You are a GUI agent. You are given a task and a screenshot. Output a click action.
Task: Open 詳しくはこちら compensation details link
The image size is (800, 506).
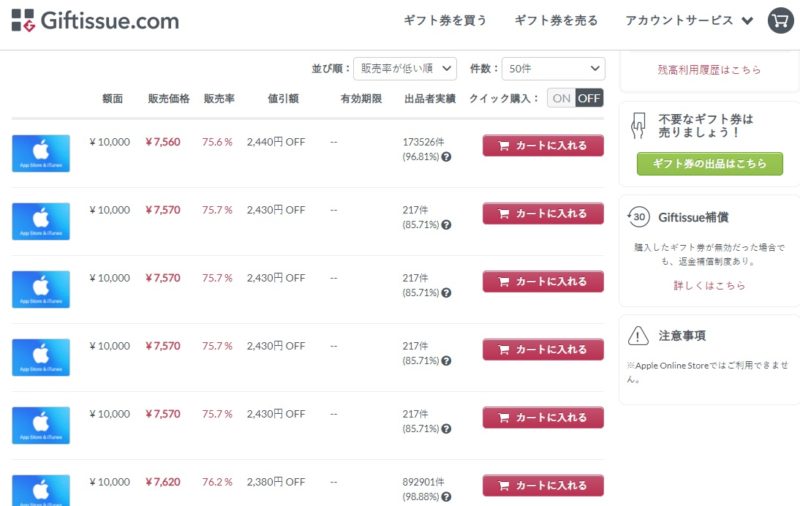point(709,286)
